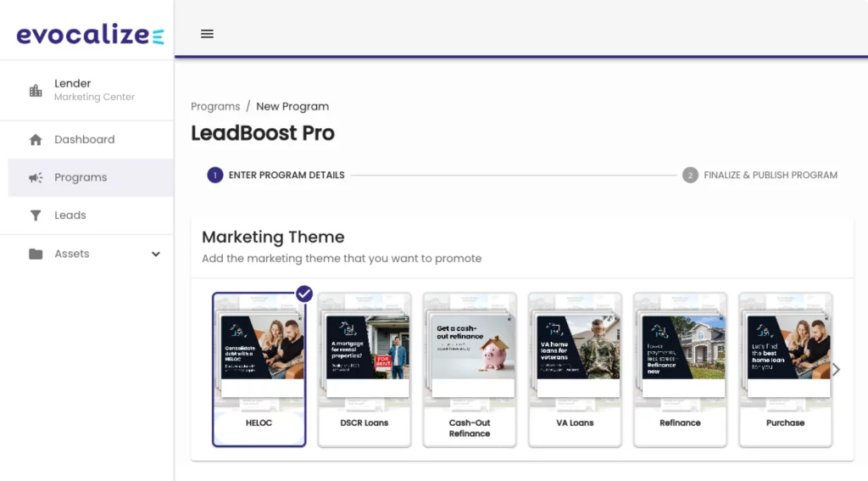
Task: Open the Dashboard menu item
Action: click(x=87, y=140)
